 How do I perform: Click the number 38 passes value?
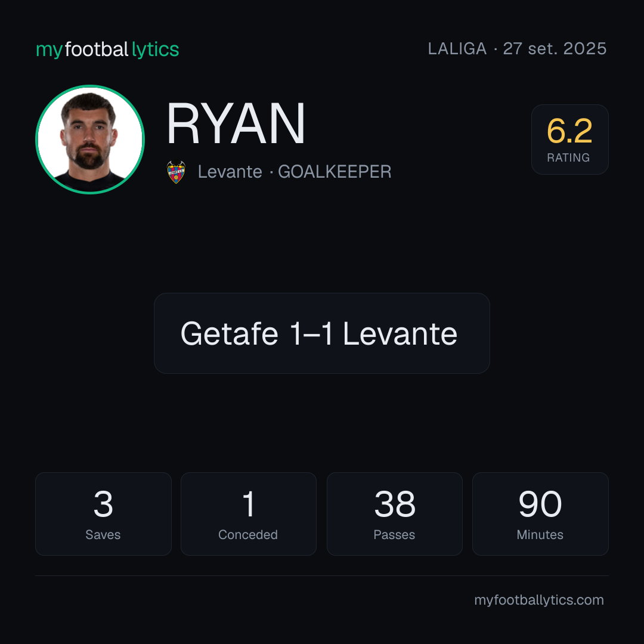pyautogui.click(x=395, y=504)
